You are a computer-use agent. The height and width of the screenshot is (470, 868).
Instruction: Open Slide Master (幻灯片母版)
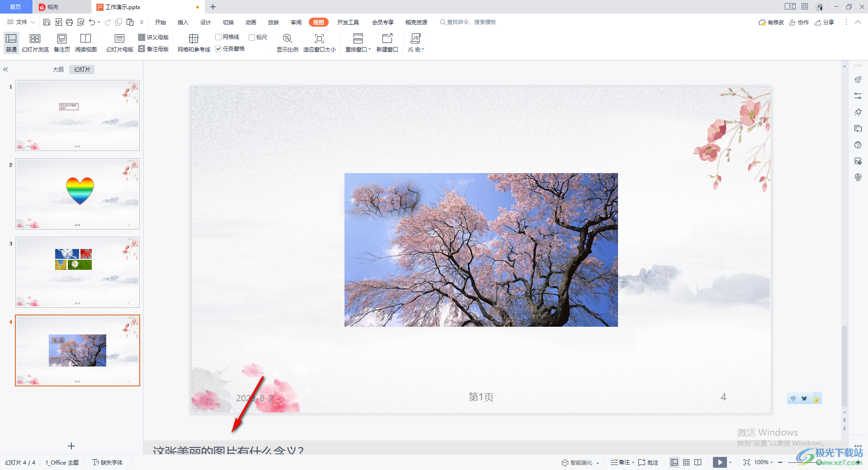(120, 43)
